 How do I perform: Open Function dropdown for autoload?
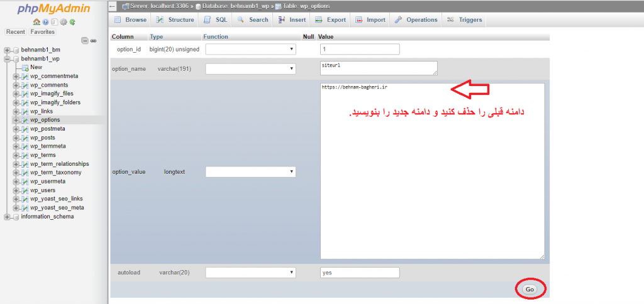click(x=250, y=272)
